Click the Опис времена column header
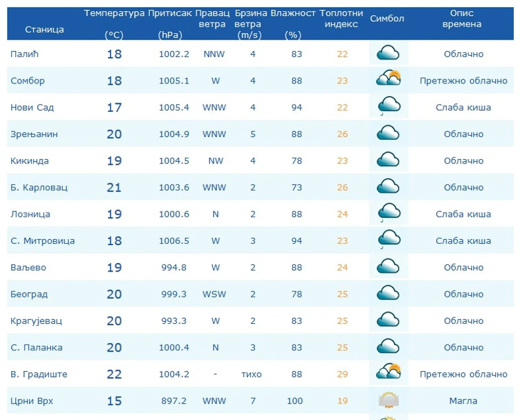The width and height of the screenshot is (523, 420). coord(463,19)
